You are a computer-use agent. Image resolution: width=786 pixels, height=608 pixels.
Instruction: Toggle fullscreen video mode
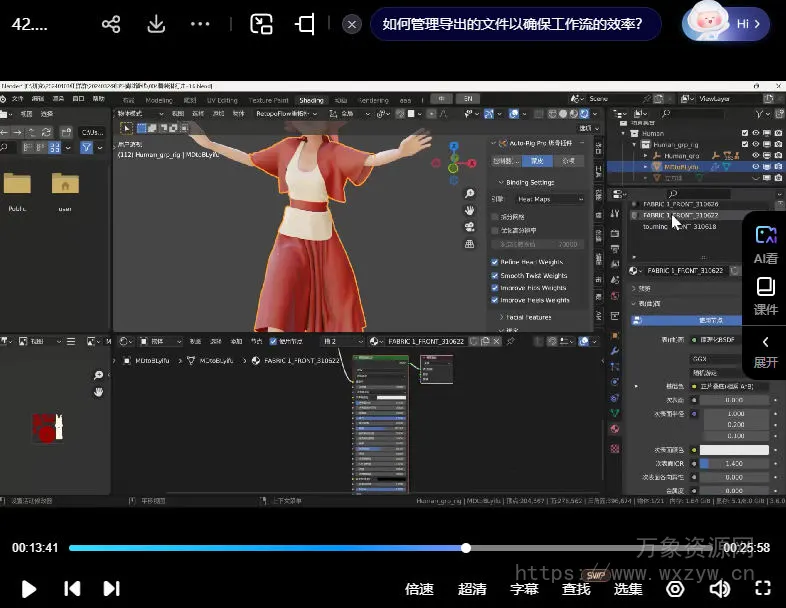[x=763, y=589]
